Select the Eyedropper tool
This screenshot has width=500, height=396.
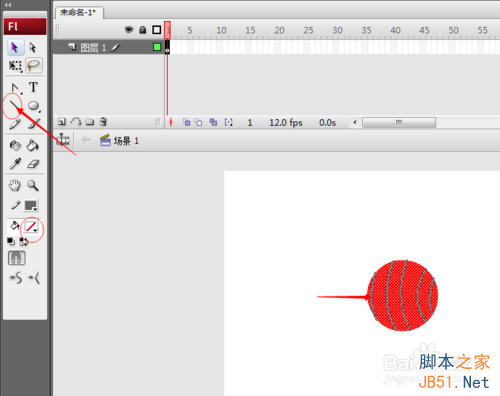[15, 164]
